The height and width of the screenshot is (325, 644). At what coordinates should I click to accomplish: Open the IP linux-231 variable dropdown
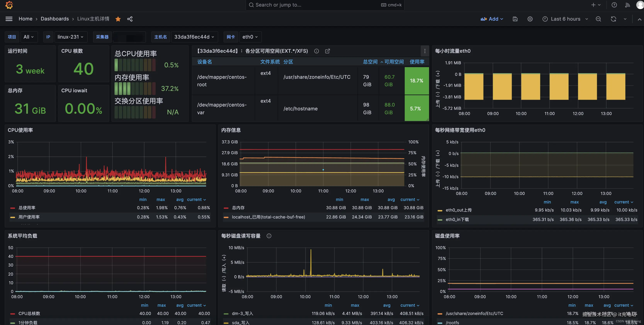[x=71, y=37]
